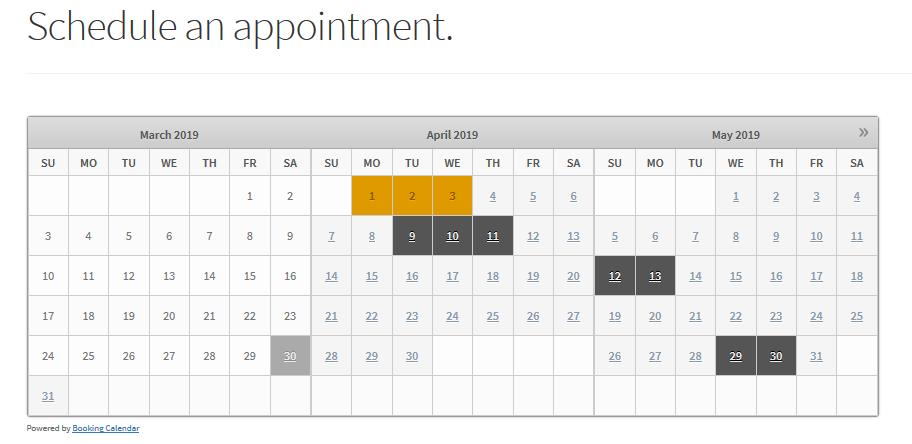Select May 1 date link
Viewport: 912px width, 444px height.
coord(736,196)
